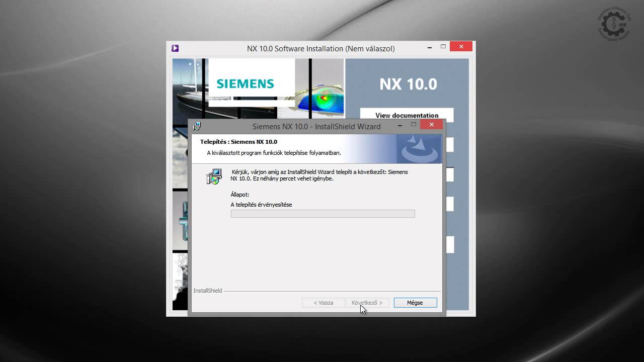Screen dimensions: 644x362
Task: Click the disabled Következő > button
Action: click(367, 303)
